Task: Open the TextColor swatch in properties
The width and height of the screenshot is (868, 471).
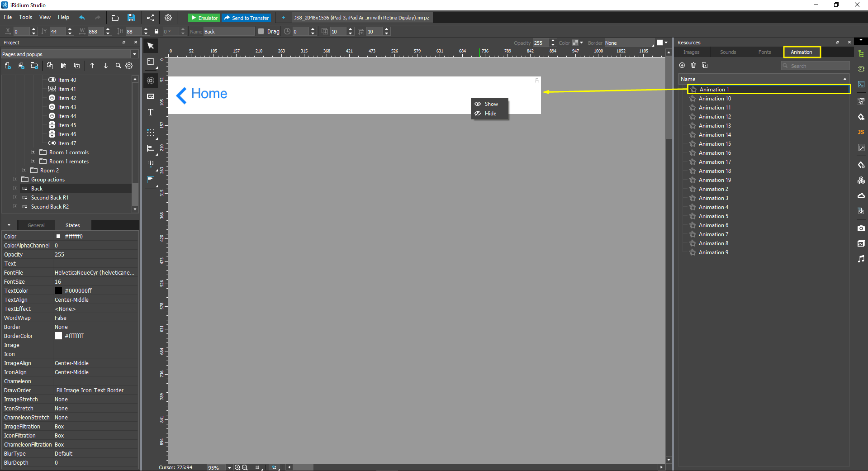Action: click(58, 290)
